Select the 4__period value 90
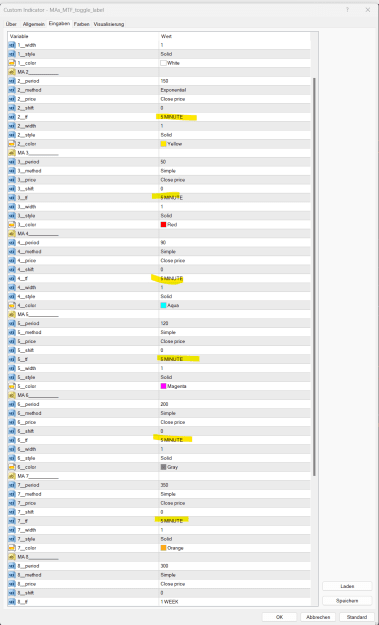The image size is (379, 625). click(163, 243)
